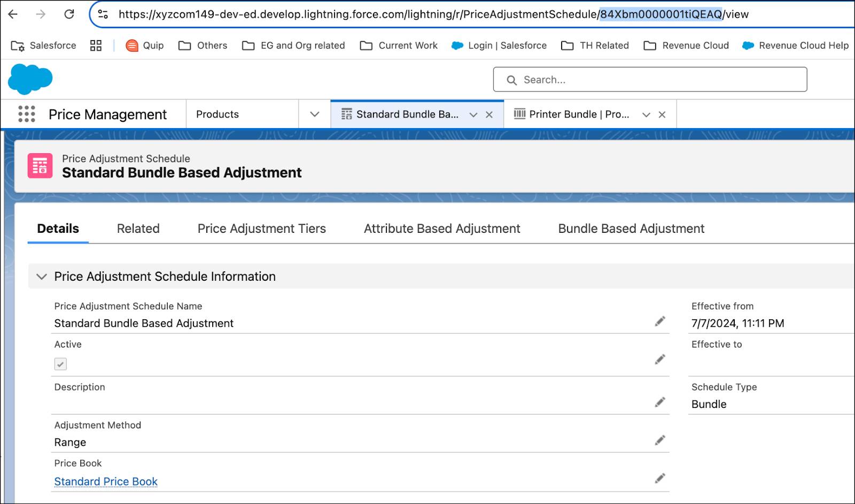Open the Standard Price Book link
Image resolution: width=855 pixels, height=504 pixels.
click(106, 482)
